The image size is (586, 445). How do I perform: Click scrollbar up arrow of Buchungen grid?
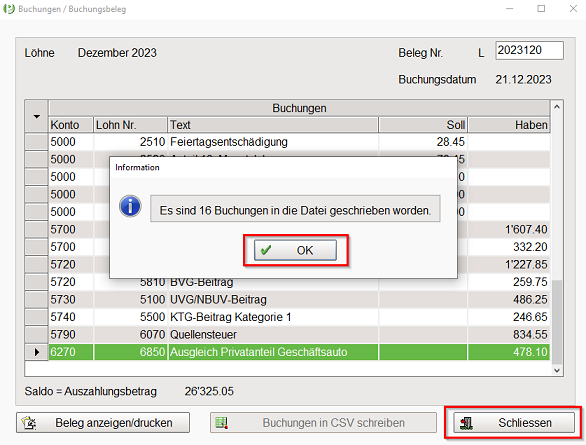coord(556,107)
